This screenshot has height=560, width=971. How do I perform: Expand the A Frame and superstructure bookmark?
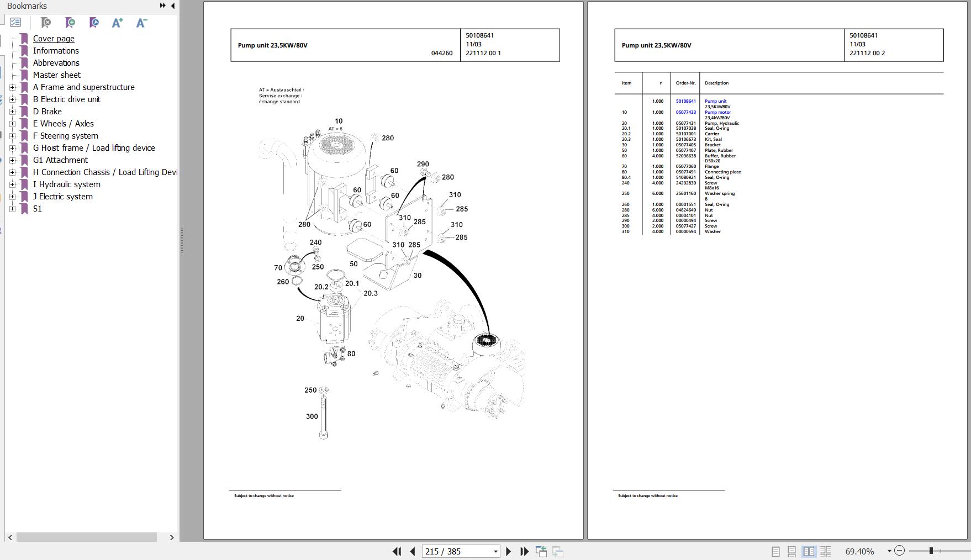[12, 87]
